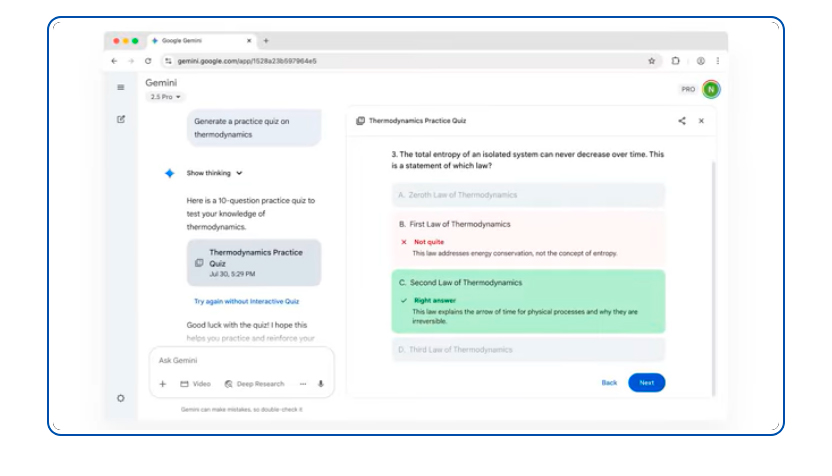Bookmark this page with the star icon

point(651,61)
